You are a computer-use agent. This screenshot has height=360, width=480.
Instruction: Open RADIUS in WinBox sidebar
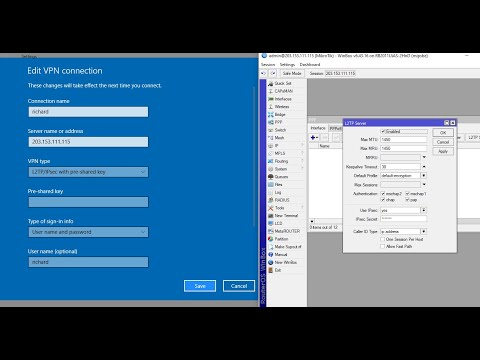282,200
